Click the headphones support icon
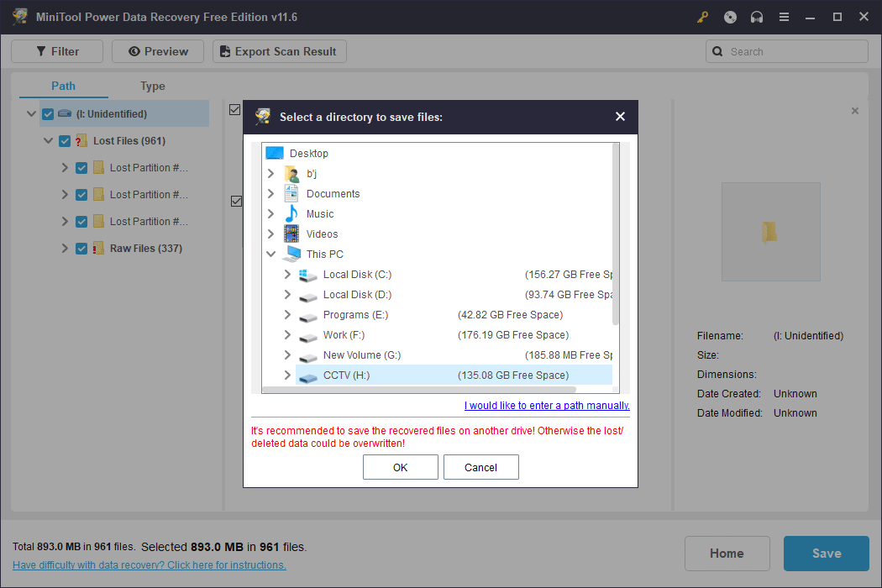882x588 pixels. click(x=757, y=17)
